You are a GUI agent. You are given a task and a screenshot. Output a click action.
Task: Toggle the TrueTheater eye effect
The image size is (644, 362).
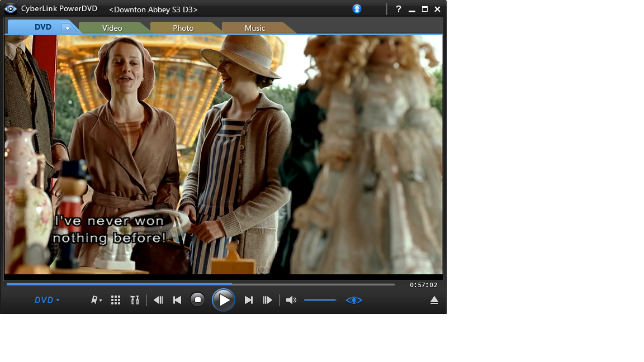(354, 300)
